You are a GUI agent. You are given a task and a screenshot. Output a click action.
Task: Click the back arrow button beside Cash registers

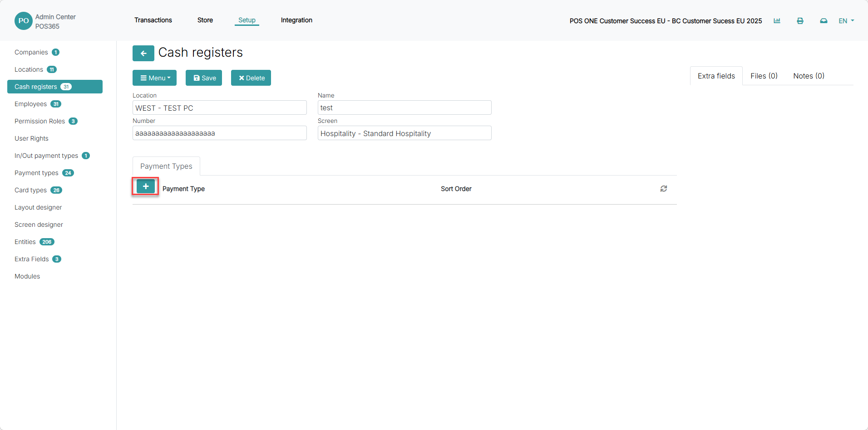click(x=143, y=53)
